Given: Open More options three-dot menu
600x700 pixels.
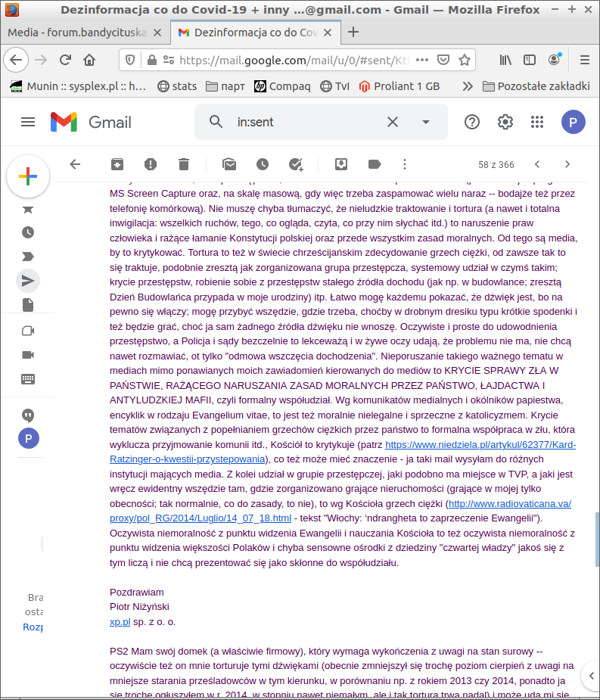Looking at the screenshot, I should (405, 164).
